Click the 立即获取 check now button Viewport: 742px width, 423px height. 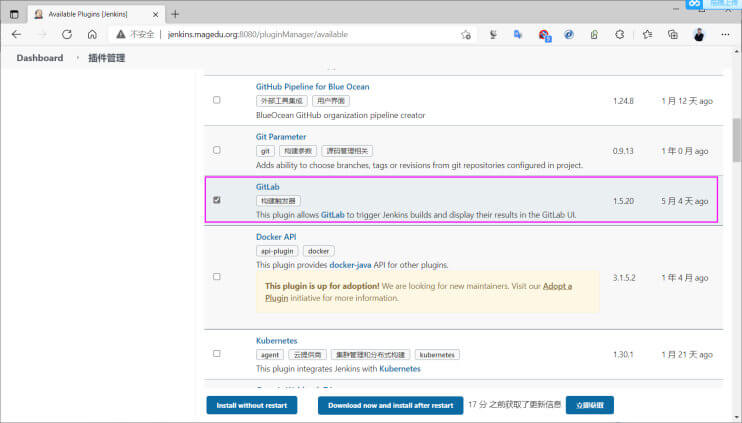pyautogui.click(x=590, y=405)
